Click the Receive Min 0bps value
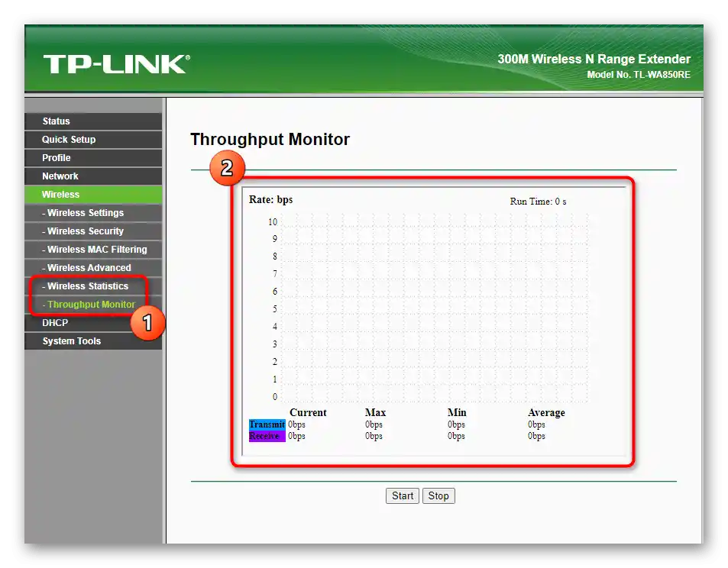This screenshot has height=568, width=728. coord(456,436)
